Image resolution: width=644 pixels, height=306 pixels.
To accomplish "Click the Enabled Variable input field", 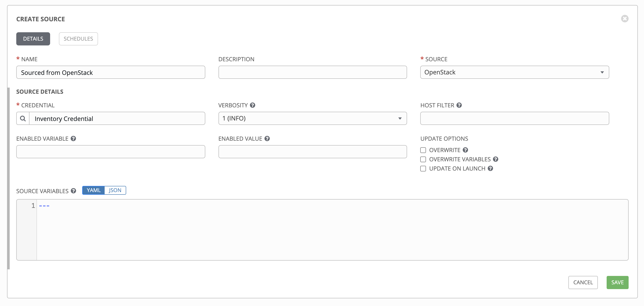I will pyautogui.click(x=111, y=152).
